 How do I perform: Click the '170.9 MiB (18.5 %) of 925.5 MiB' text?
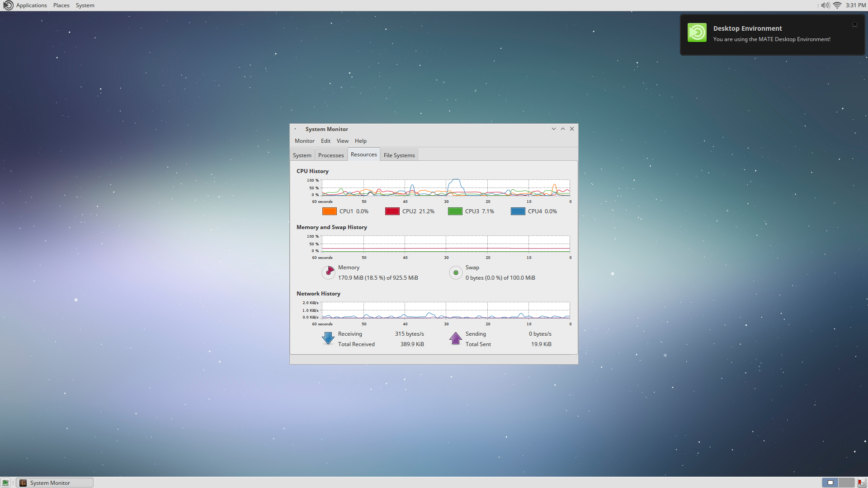pyautogui.click(x=378, y=278)
